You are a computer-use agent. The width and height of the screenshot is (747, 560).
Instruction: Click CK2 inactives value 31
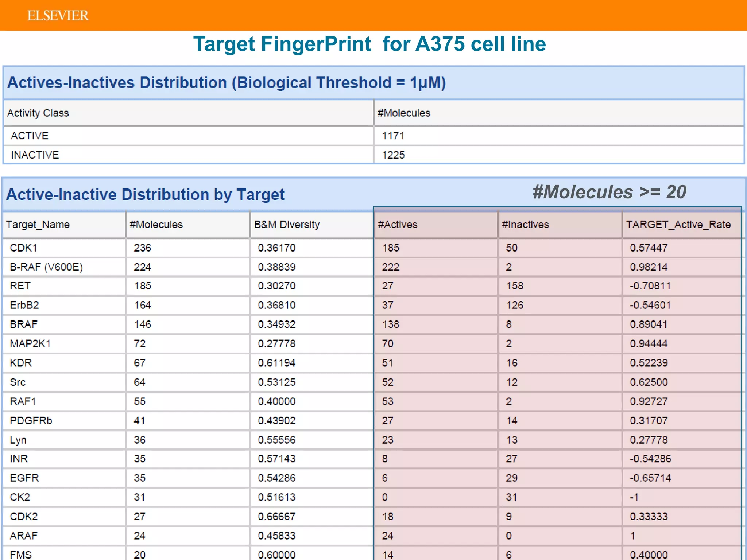coord(511,497)
